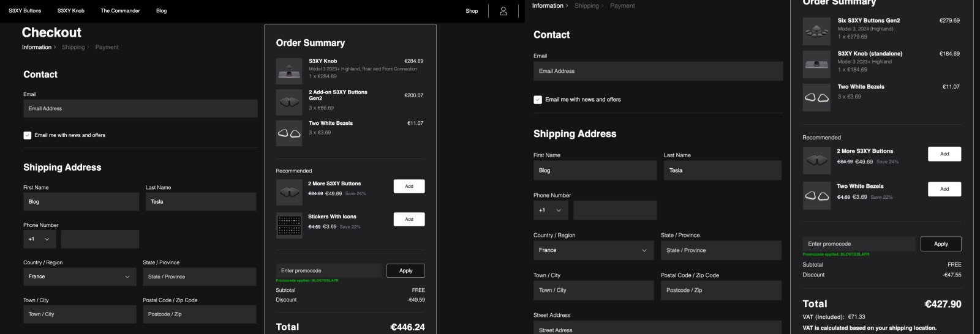Focus Last Name field containing Tesla in right page
Image resolution: width=980 pixels, height=334 pixels.
723,170
